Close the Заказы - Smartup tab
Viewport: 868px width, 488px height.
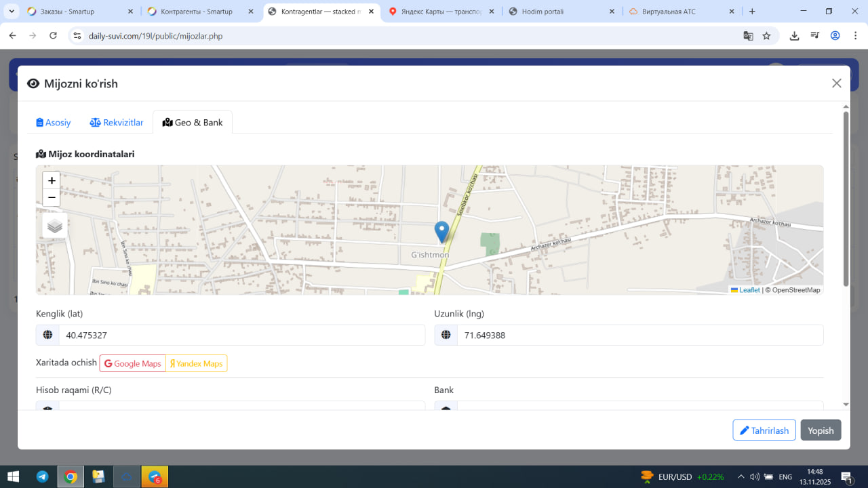130,12
